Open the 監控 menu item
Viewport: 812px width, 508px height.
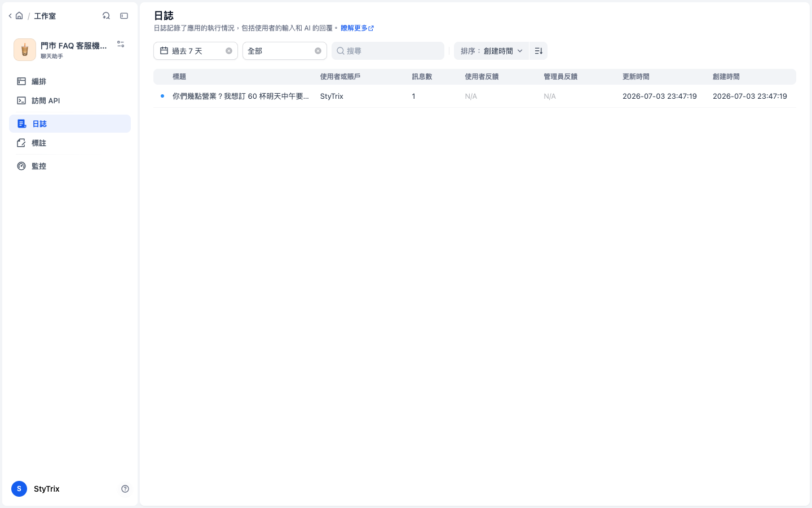(70, 166)
